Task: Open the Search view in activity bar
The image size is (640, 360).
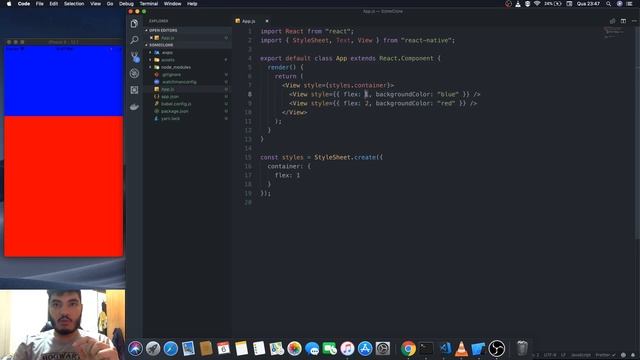Action: tap(134, 40)
